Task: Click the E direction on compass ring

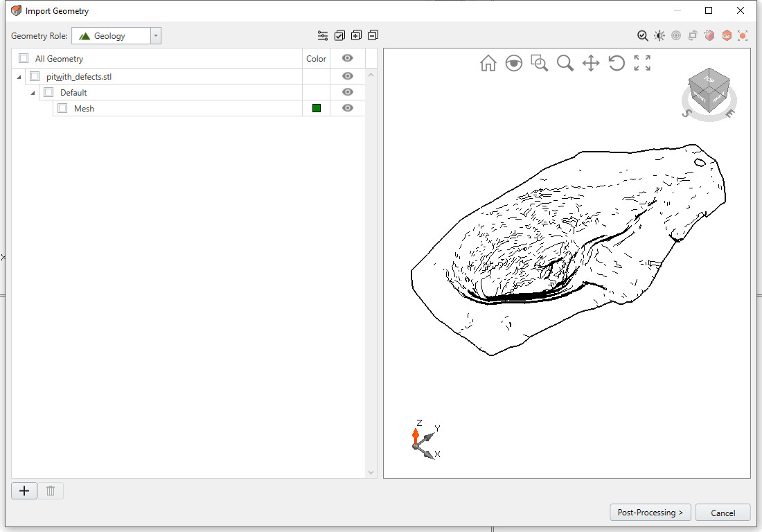Action: 730,113
